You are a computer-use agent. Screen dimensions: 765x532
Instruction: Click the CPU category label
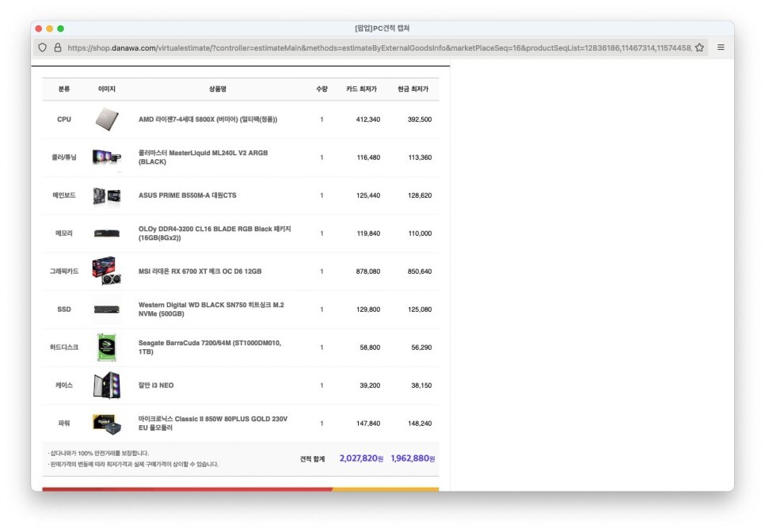[x=64, y=120]
